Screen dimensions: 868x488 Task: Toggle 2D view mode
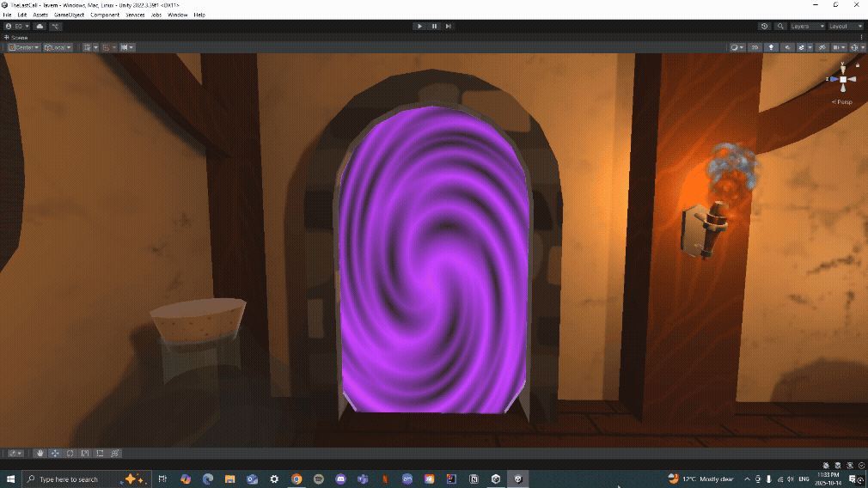[755, 47]
